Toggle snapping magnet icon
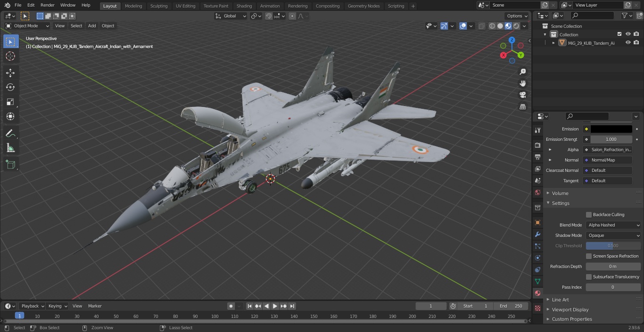 pos(269,16)
